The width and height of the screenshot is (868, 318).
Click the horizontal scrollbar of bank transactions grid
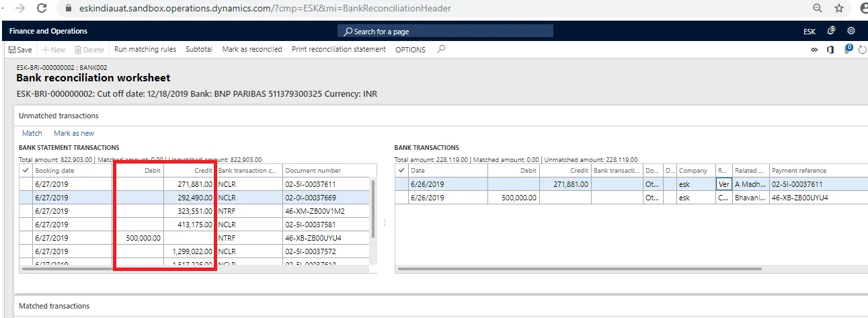580,269
